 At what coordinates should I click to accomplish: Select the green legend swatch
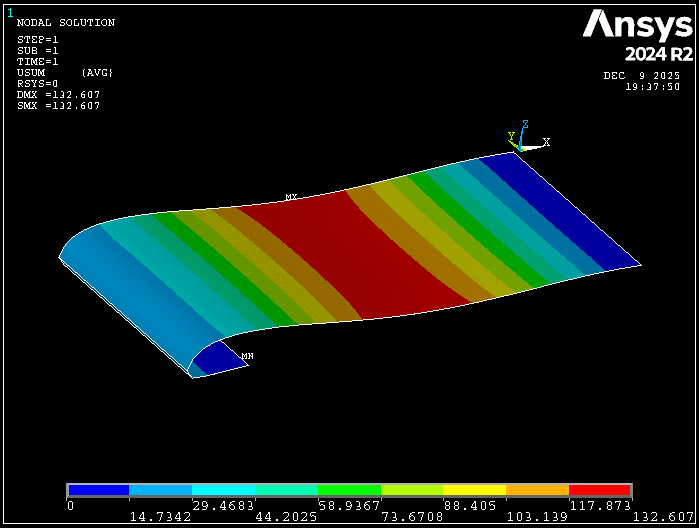[x=350, y=490]
